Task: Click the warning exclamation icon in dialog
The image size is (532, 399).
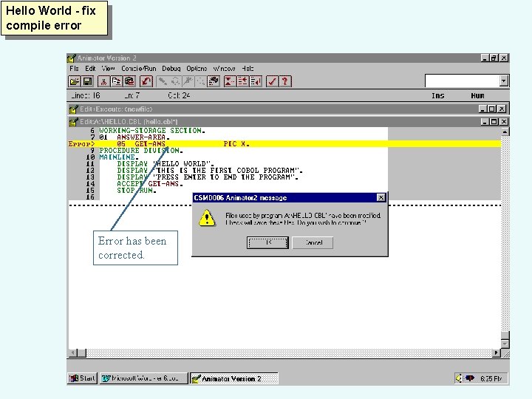Action: tap(207, 218)
